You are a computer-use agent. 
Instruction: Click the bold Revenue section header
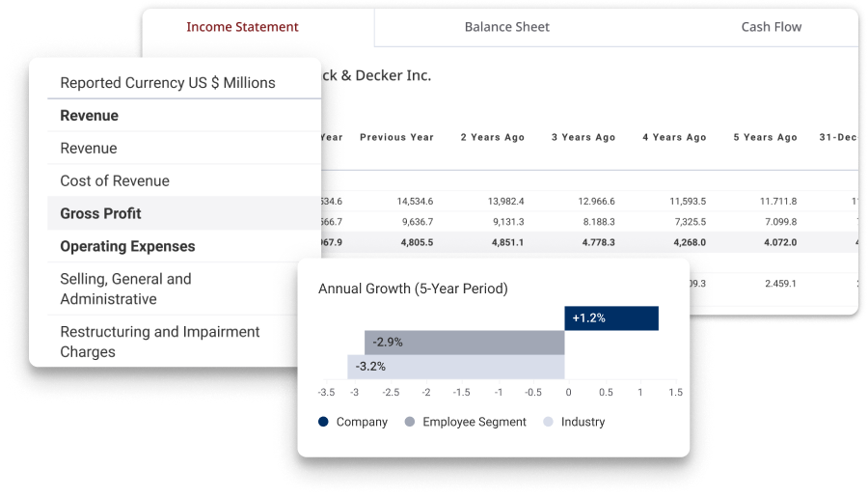click(x=89, y=116)
